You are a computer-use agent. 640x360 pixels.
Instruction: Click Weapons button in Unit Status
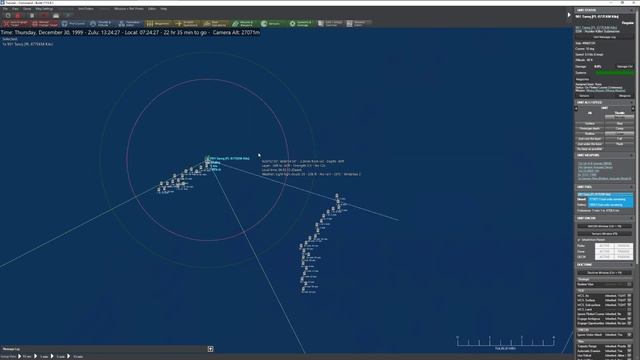tap(624, 96)
